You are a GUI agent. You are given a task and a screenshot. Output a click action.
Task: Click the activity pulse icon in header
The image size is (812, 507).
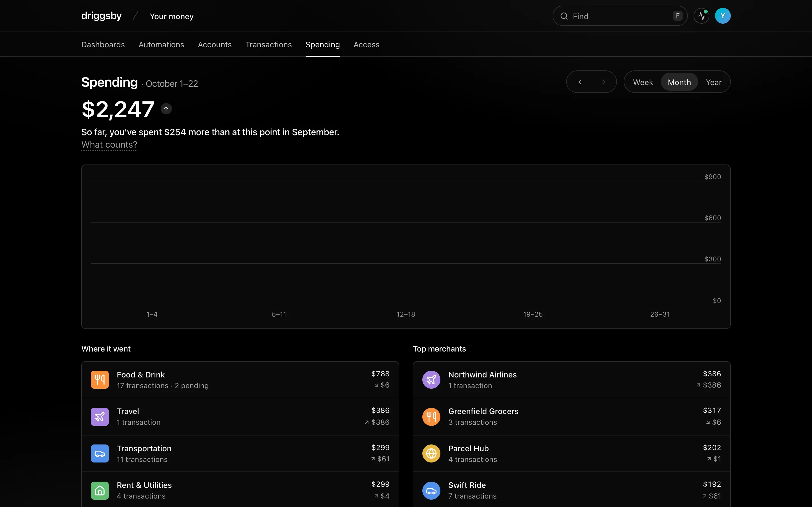[701, 16]
